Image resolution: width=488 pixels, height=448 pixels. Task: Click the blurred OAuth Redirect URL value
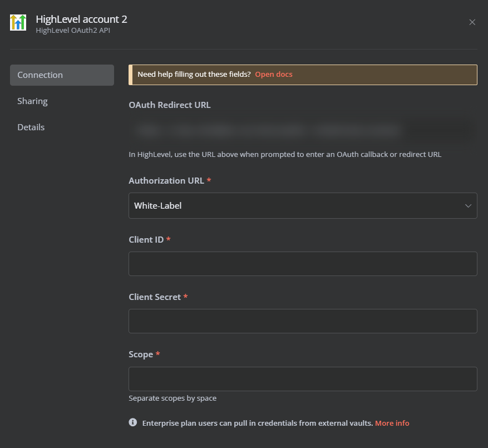point(303,130)
